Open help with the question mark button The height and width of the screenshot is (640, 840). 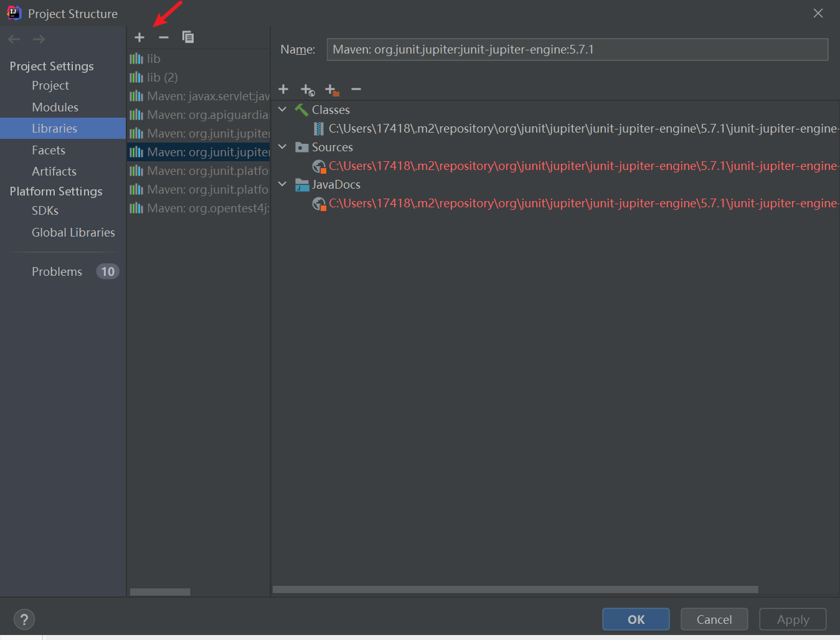tap(24, 619)
